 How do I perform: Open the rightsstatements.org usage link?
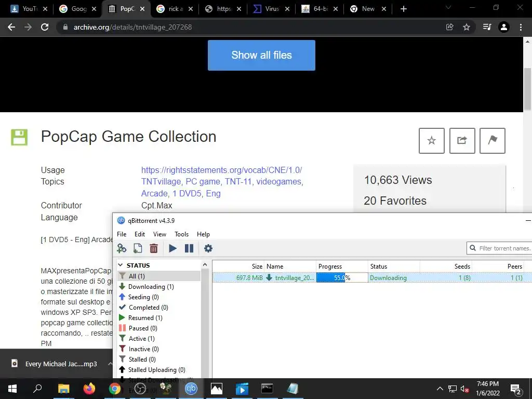pos(221,170)
